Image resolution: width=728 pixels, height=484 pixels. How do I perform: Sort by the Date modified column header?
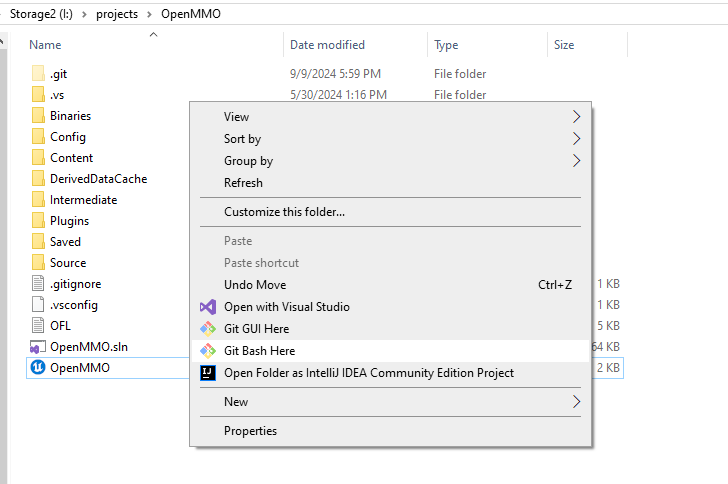pyautogui.click(x=327, y=45)
